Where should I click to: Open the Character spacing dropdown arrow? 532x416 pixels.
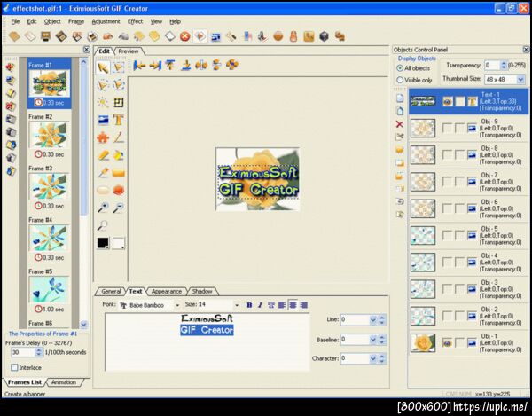tap(373, 358)
